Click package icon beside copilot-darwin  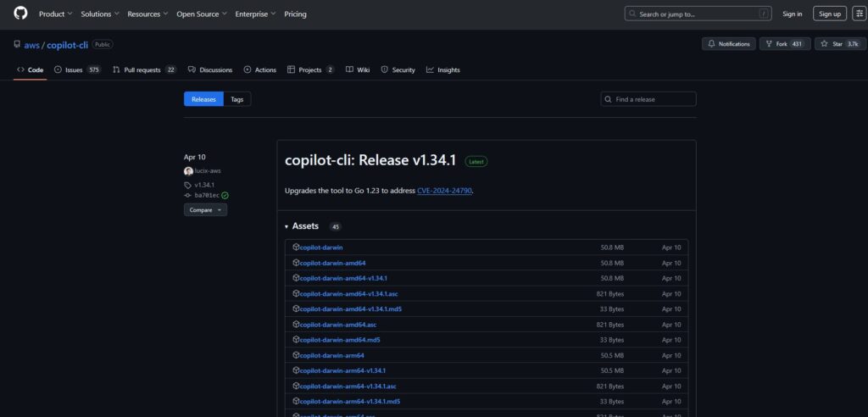click(296, 247)
